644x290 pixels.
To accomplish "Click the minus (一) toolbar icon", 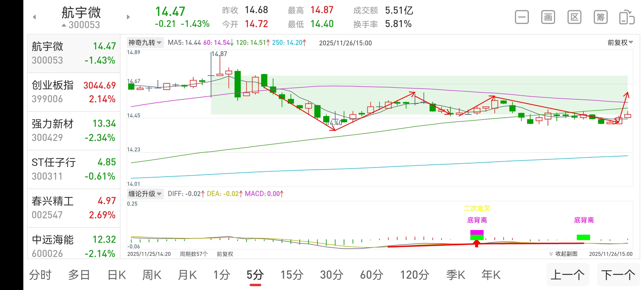I will coord(521,17).
